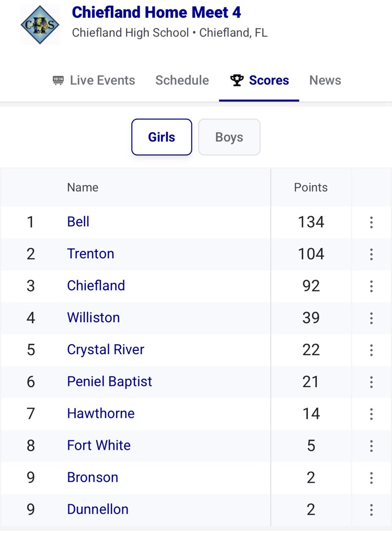
Task: Open the three-dot menu for Dunnellon
Action: [x=371, y=509]
